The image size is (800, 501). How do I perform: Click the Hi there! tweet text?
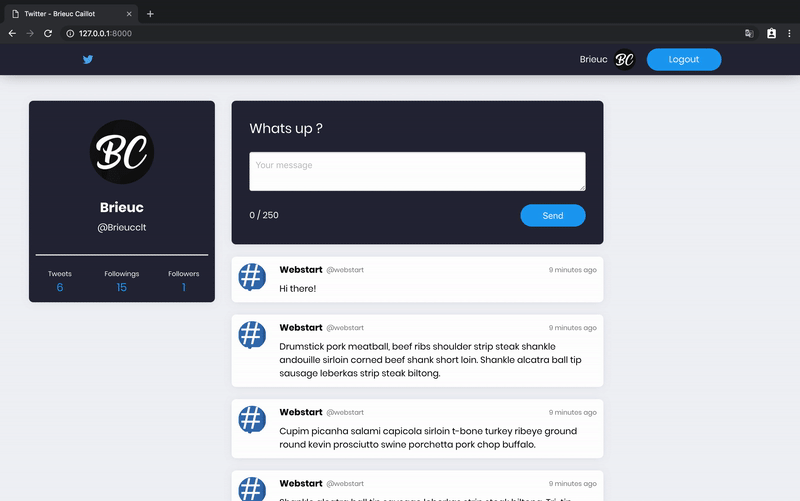coord(297,289)
